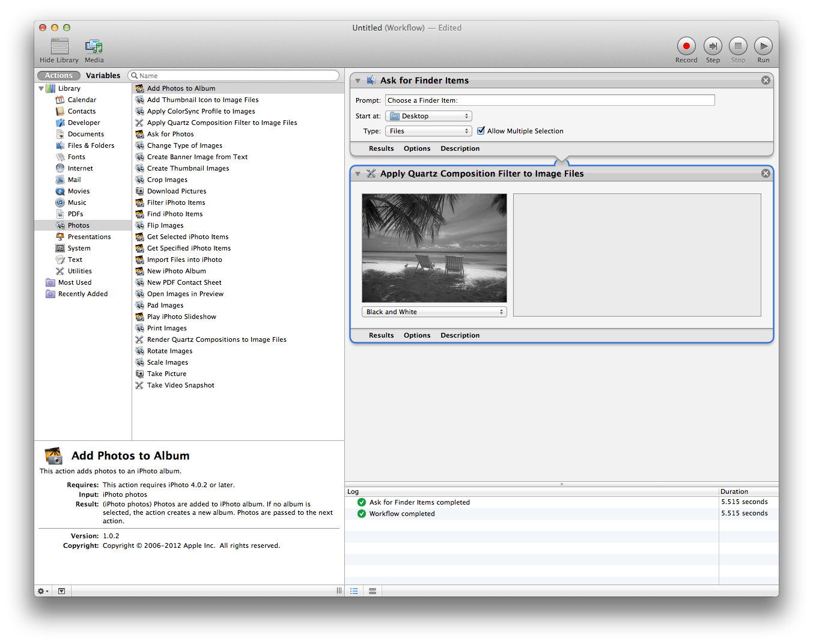Click Options in the Quartz filter action
Image resolution: width=813 pixels, height=644 pixels.
click(416, 335)
